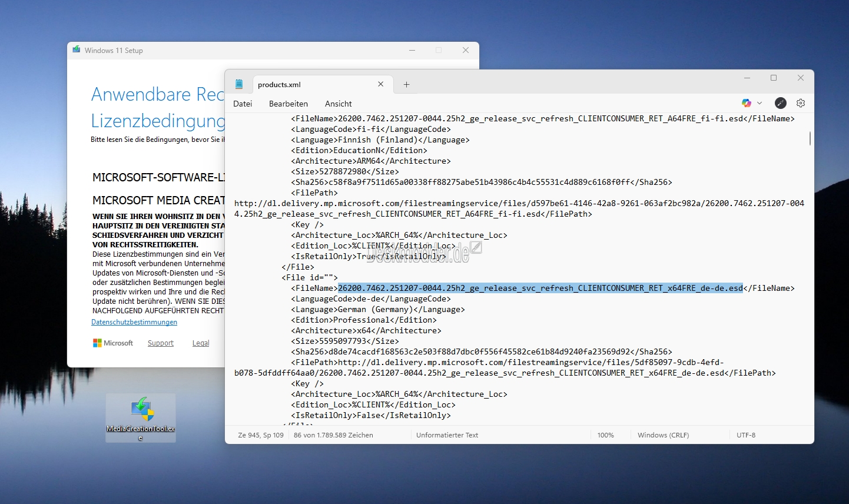
Task: Select the products.xml tab
Action: (x=306, y=84)
